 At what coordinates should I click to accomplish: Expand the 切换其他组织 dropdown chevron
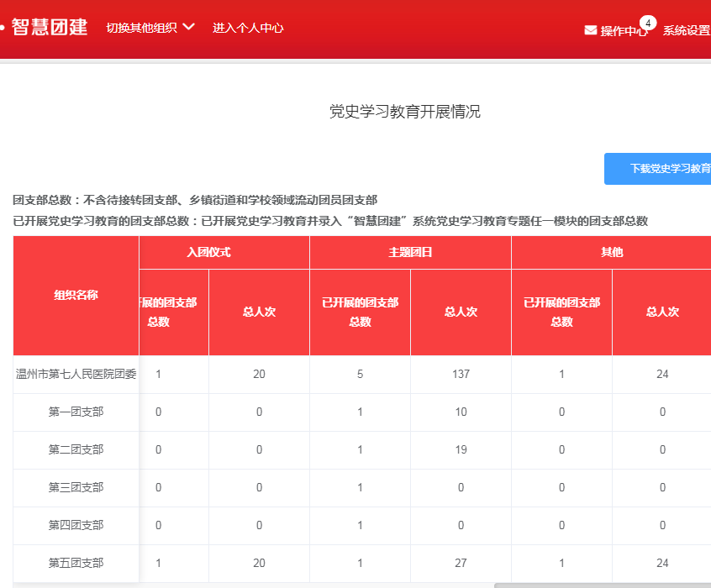coord(188,27)
